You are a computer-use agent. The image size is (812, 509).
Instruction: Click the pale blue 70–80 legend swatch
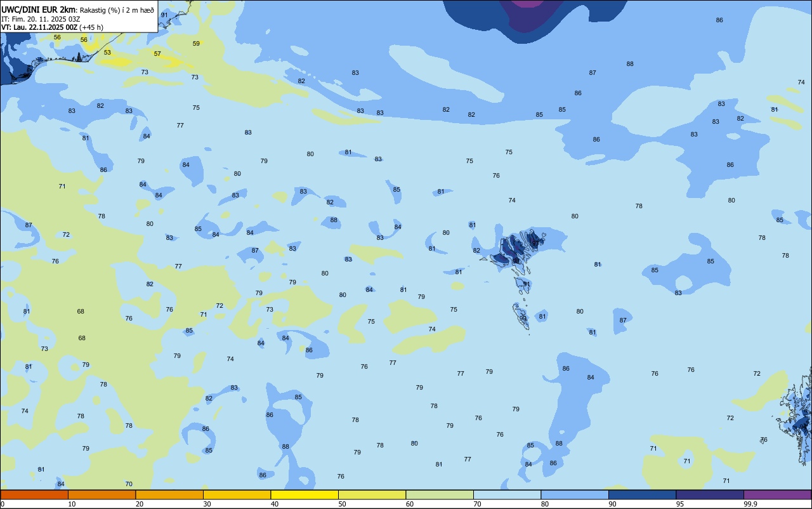507,494
